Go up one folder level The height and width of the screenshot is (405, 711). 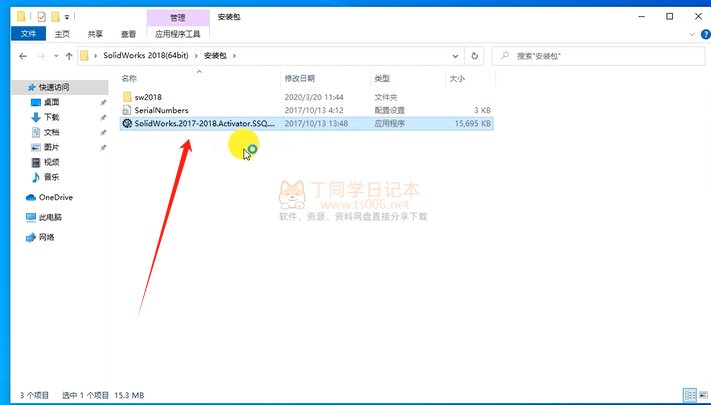click(x=69, y=56)
